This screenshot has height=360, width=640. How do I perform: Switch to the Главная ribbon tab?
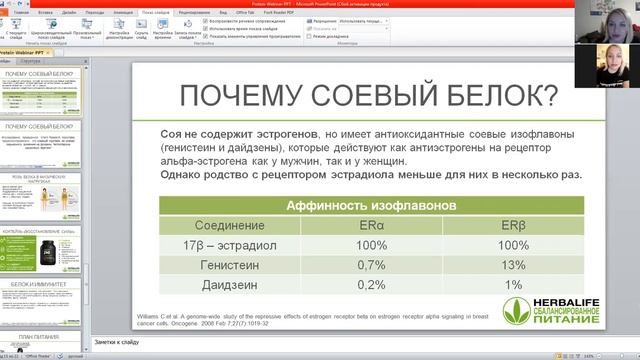[x=21, y=13]
